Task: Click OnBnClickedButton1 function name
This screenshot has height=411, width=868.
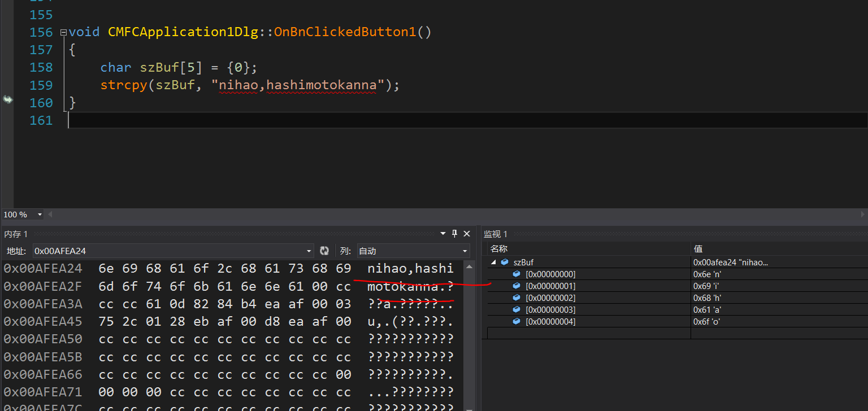Action: pos(345,32)
